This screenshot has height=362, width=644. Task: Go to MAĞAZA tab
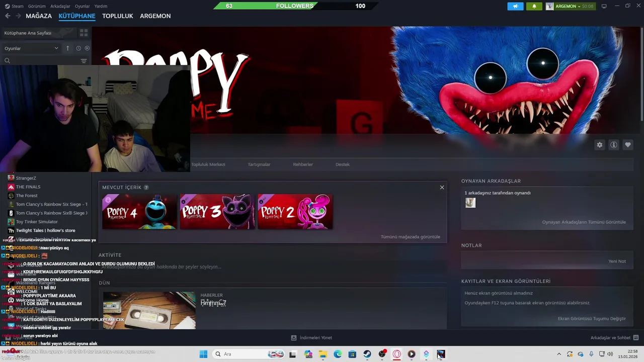click(x=39, y=16)
